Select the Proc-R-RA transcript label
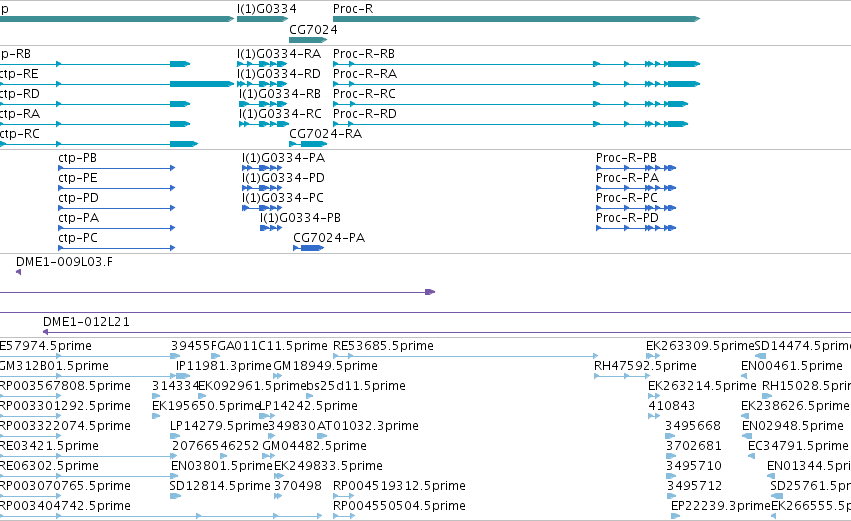This screenshot has height=521, width=851. click(x=365, y=74)
